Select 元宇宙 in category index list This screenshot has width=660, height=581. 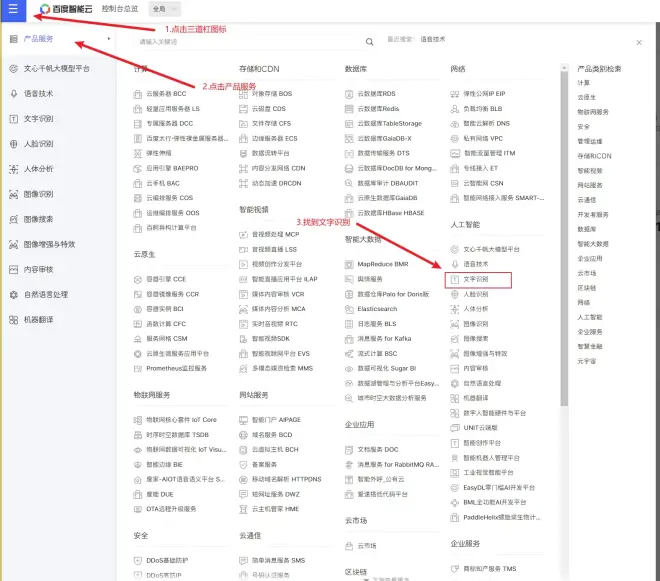click(x=587, y=361)
